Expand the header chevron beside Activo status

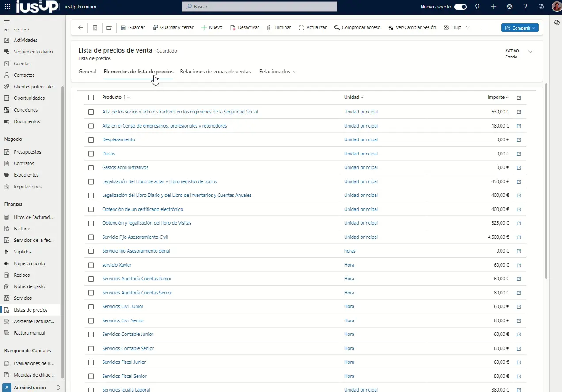click(530, 51)
